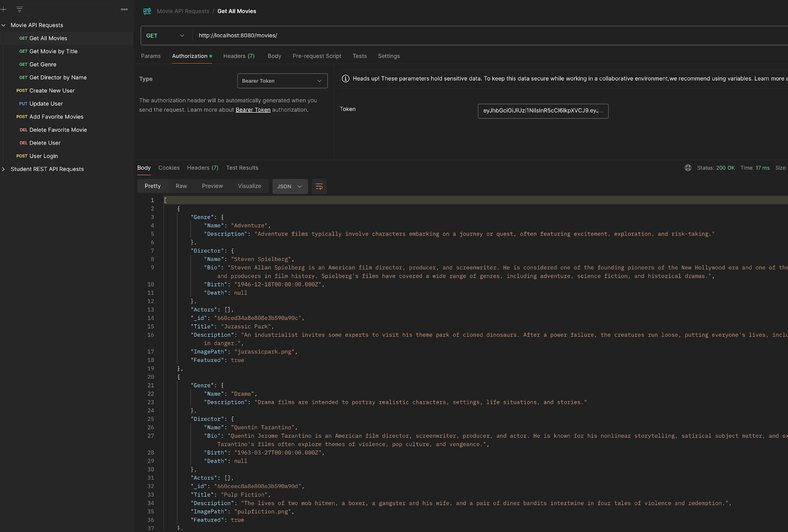Click the Token value field
The image size is (788, 532).
tap(543, 111)
